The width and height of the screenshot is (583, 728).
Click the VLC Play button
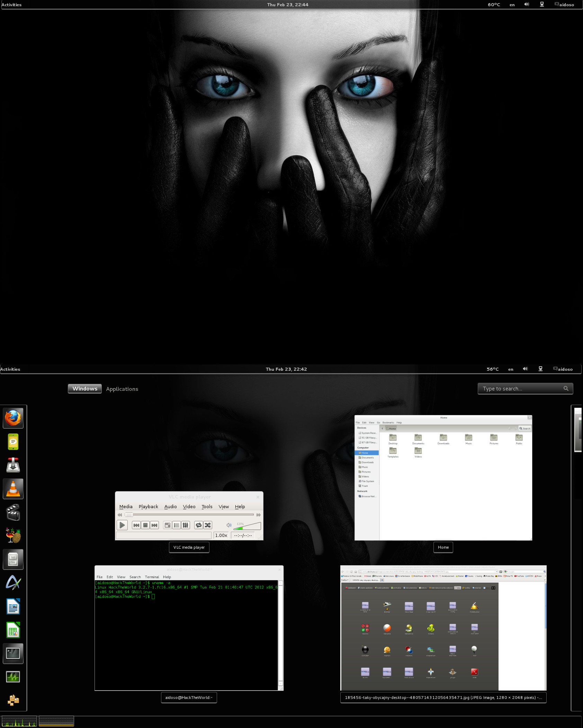(x=122, y=525)
